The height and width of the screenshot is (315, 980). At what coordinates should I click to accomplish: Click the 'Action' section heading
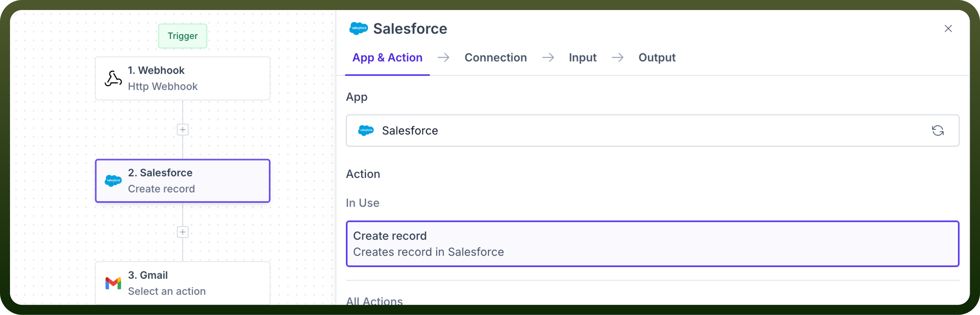pos(362,174)
